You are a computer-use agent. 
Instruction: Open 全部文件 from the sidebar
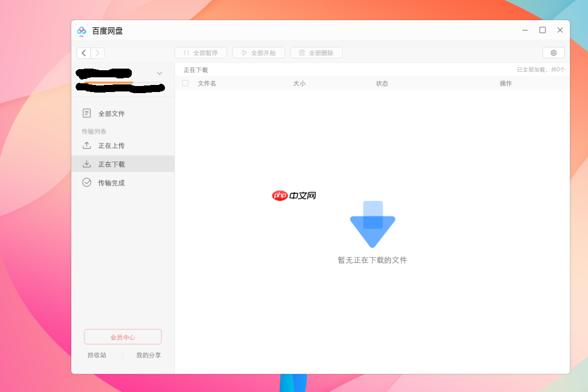111,113
